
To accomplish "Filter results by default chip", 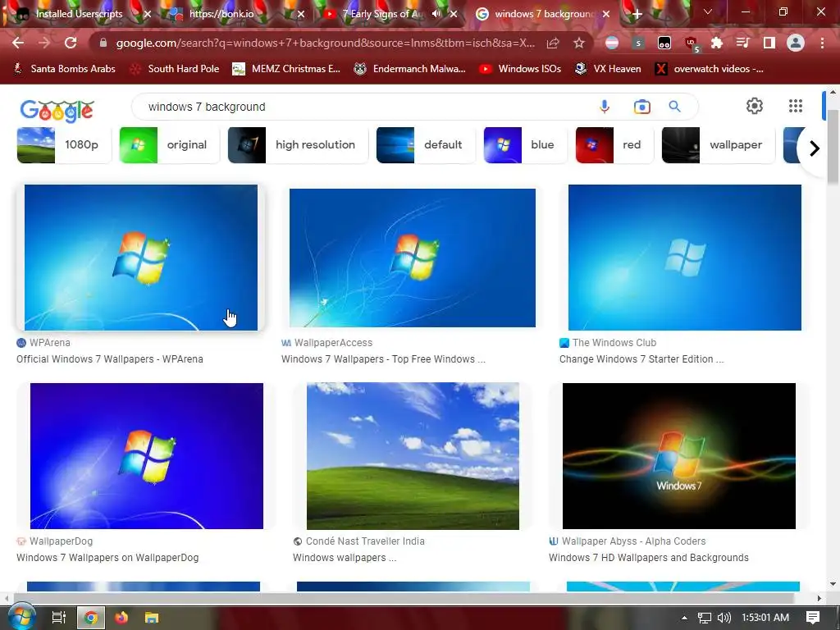I will (426, 144).
